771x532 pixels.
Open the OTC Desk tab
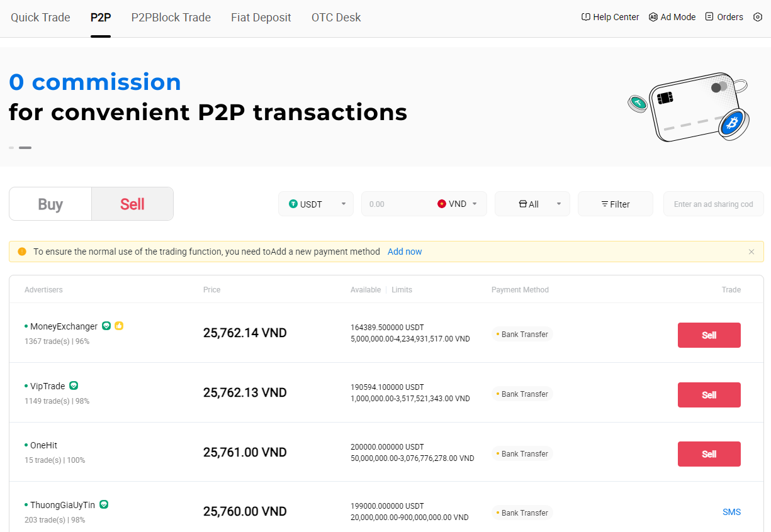[x=336, y=18]
